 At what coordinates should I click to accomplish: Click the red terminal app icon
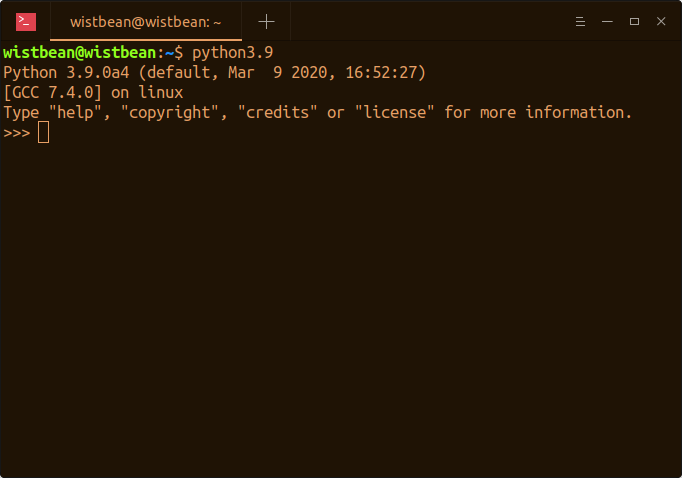(26, 22)
